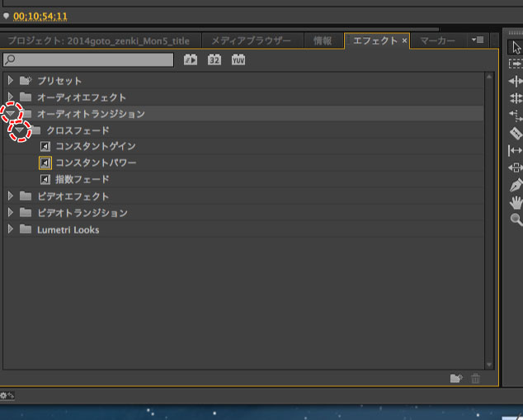Select the Track Select tool
The width and height of the screenshot is (523, 420).
point(516,64)
